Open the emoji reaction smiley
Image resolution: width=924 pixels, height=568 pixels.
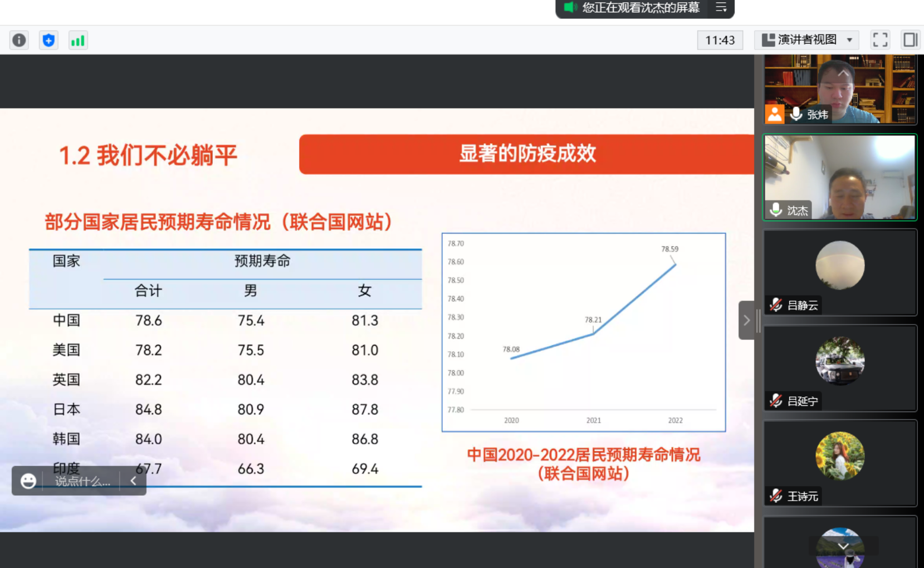pyautogui.click(x=28, y=481)
